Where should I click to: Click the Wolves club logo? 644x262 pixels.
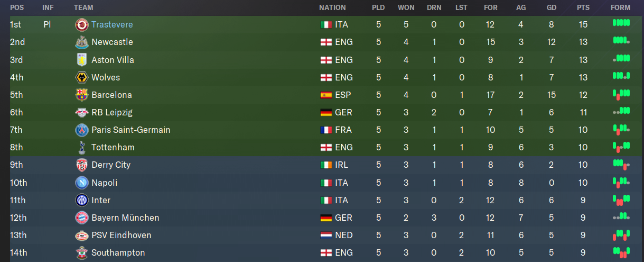(82, 77)
